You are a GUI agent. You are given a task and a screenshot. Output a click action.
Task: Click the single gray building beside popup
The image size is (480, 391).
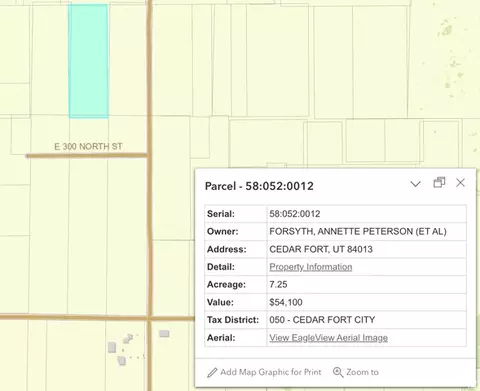(x=164, y=333)
